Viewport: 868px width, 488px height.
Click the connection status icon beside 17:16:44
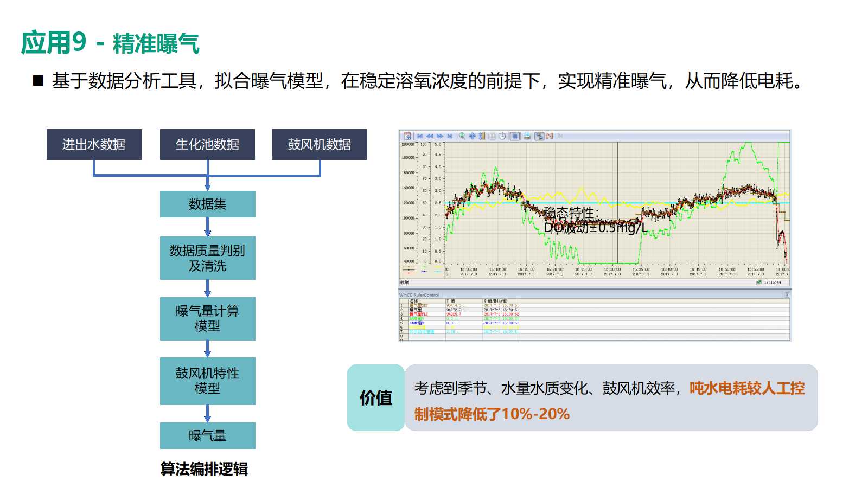tap(758, 282)
